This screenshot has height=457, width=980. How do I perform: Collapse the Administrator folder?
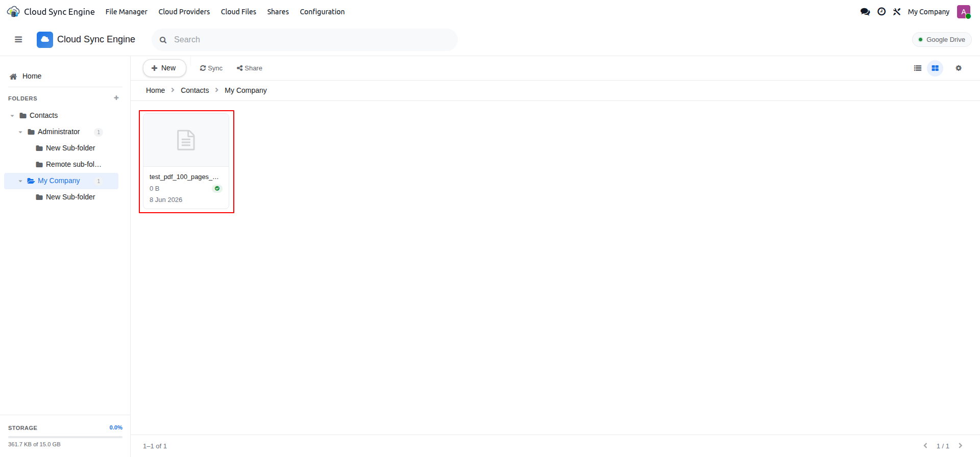coord(20,132)
